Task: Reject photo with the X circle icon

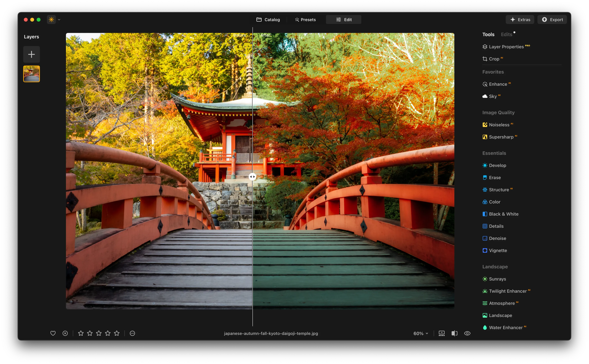Action: pyautogui.click(x=65, y=333)
